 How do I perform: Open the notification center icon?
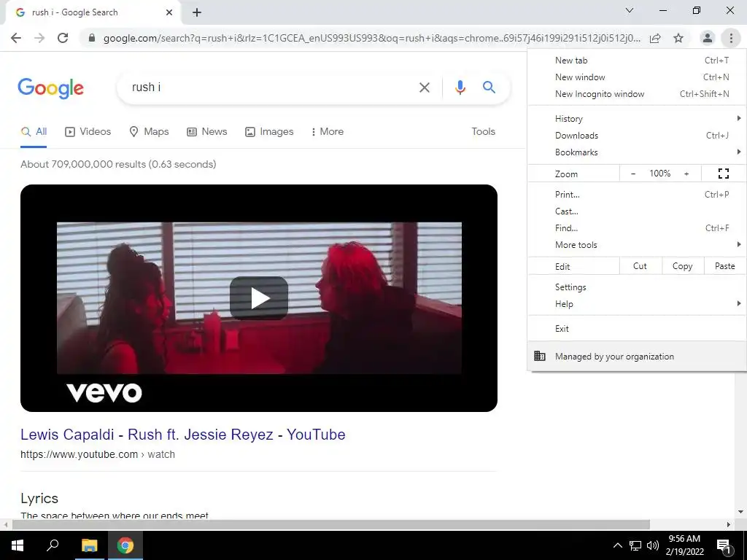[x=724, y=546]
